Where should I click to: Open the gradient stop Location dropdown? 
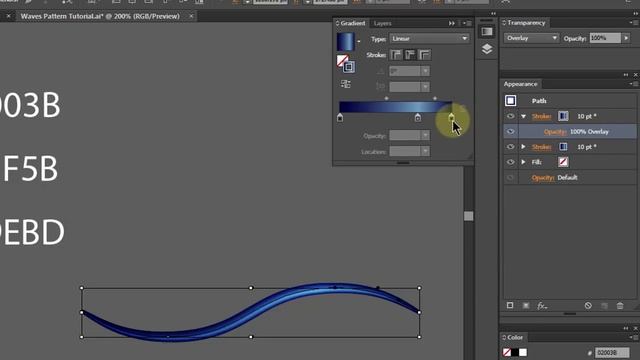[425, 151]
